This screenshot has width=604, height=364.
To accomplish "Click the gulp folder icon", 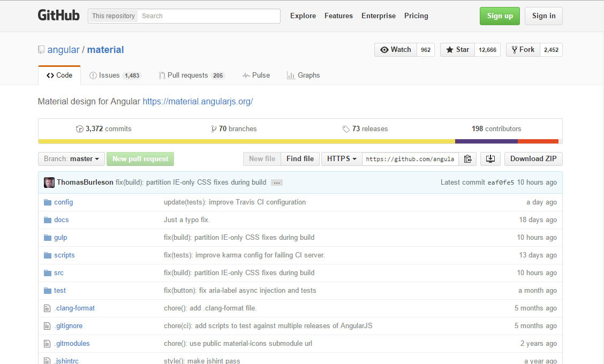I will pos(47,238).
